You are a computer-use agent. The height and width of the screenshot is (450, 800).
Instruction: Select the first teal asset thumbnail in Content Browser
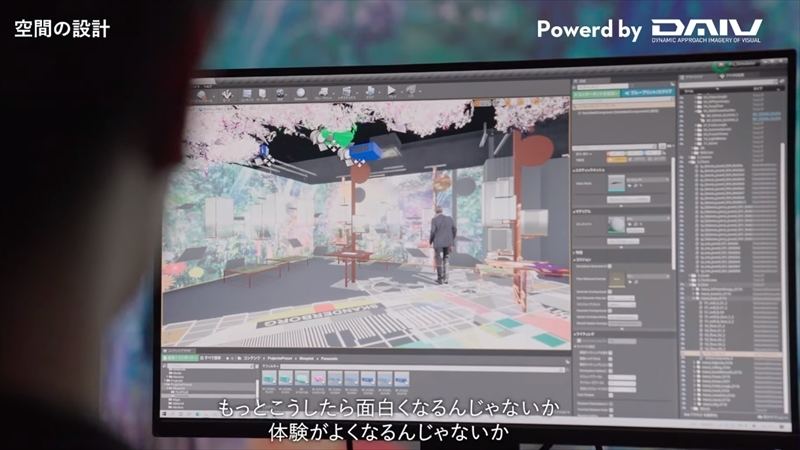pyautogui.click(x=269, y=378)
